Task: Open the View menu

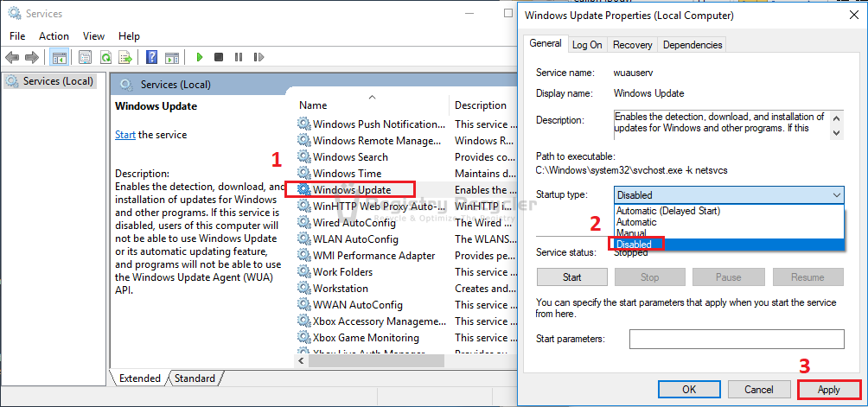Action: 93,36
